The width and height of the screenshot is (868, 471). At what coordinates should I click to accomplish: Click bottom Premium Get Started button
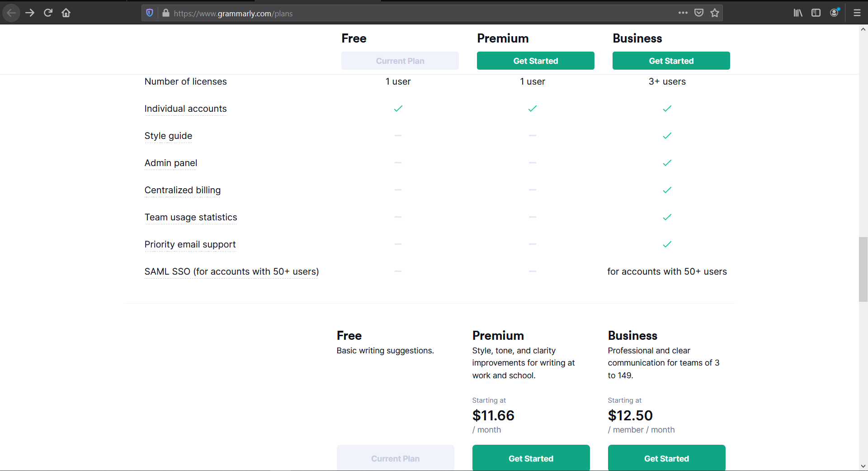[531, 458]
